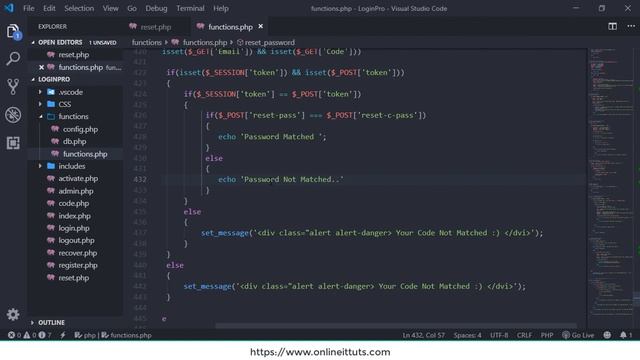Open the Search view icon

13,59
